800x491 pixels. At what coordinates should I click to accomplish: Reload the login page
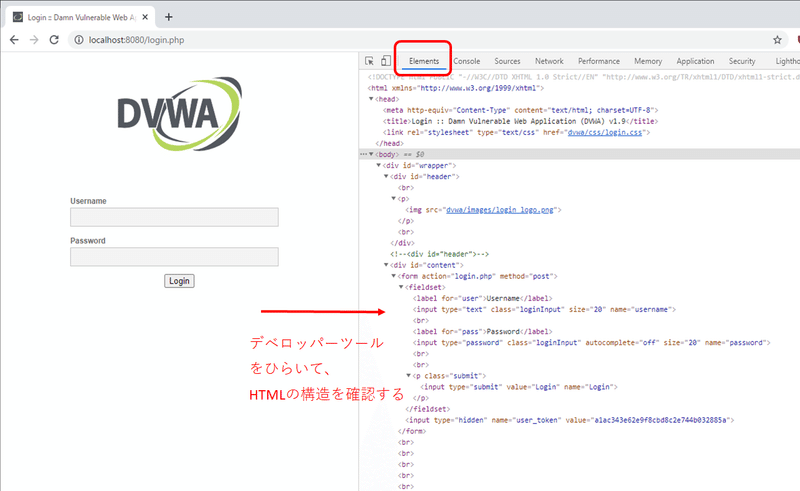[x=54, y=40]
